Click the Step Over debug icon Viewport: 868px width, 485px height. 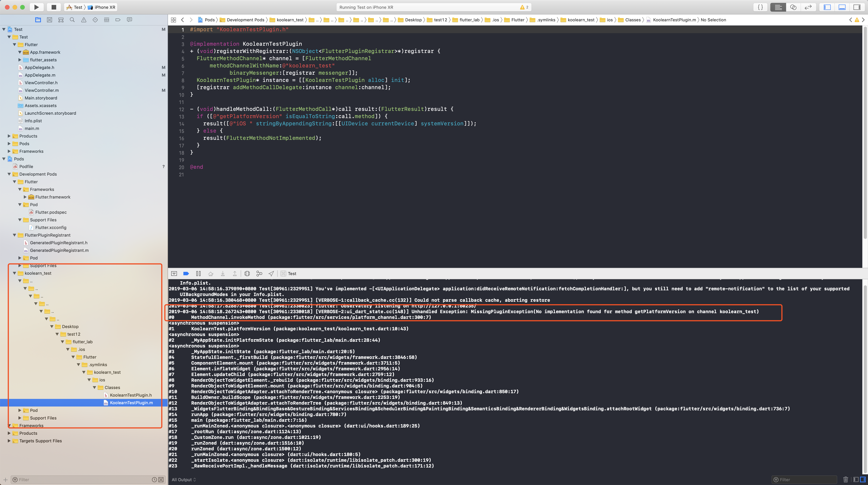click(x=211, y=274)
